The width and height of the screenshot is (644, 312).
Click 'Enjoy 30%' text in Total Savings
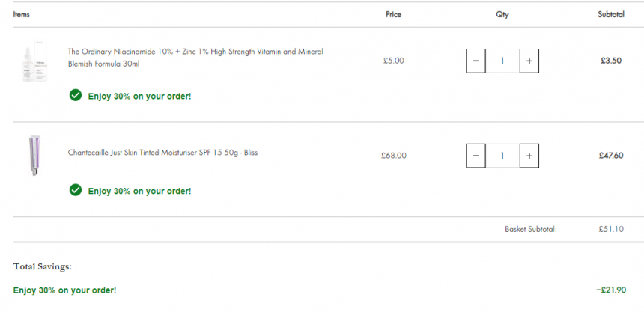point(64,290)
